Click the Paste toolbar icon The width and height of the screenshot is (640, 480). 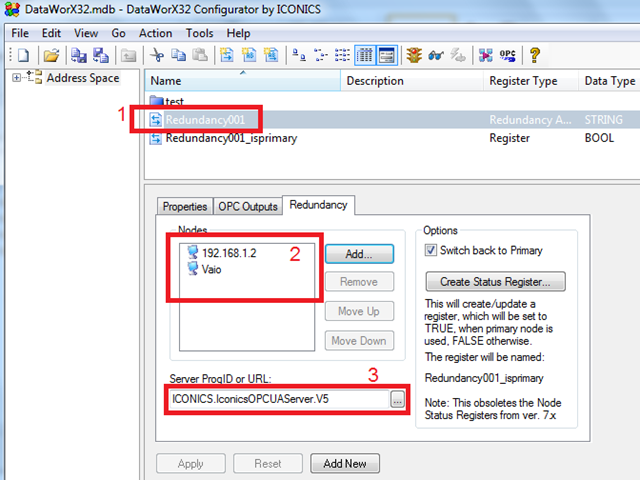200,55
